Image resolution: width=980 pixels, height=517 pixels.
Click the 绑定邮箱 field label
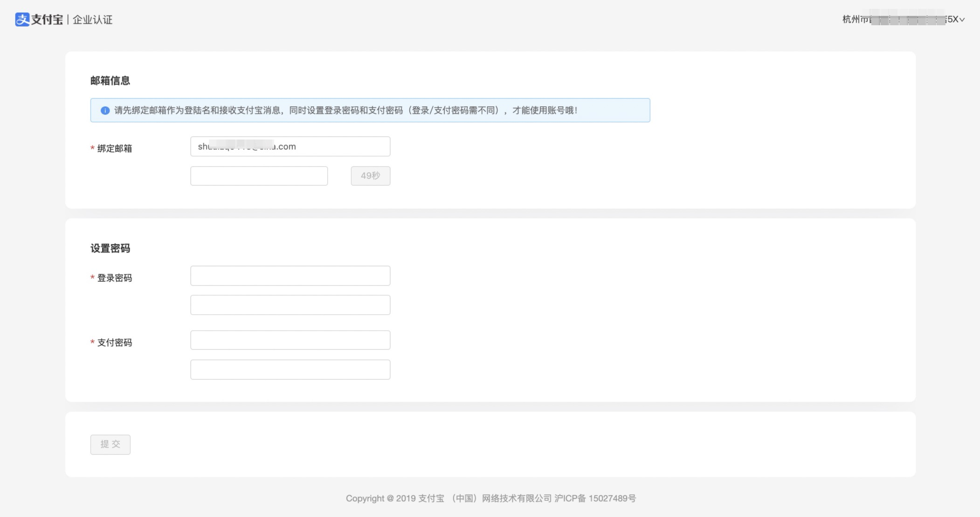tap(114, 148)
